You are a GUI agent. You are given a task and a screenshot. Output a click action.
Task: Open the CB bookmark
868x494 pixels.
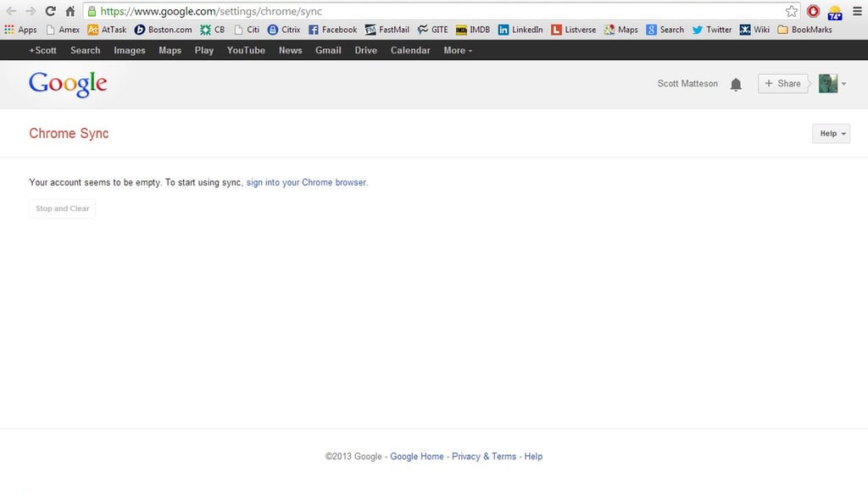tap(213, 30)
